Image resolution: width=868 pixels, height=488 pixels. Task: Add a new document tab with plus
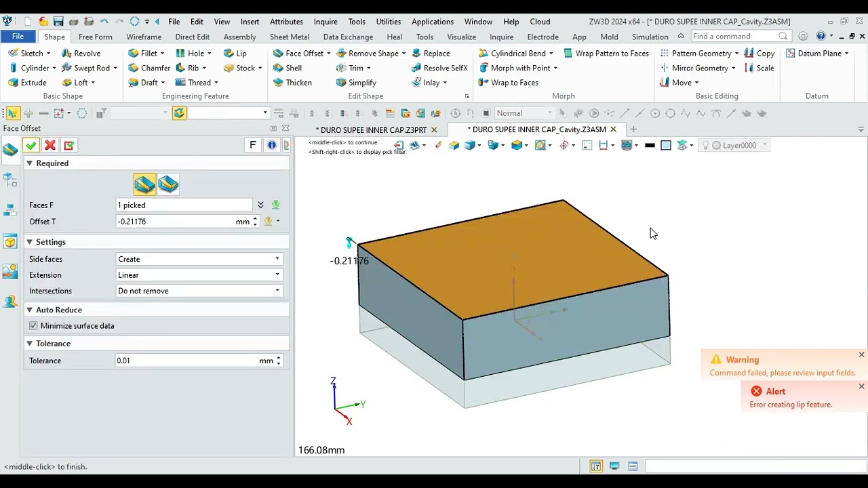click(633, 129)
